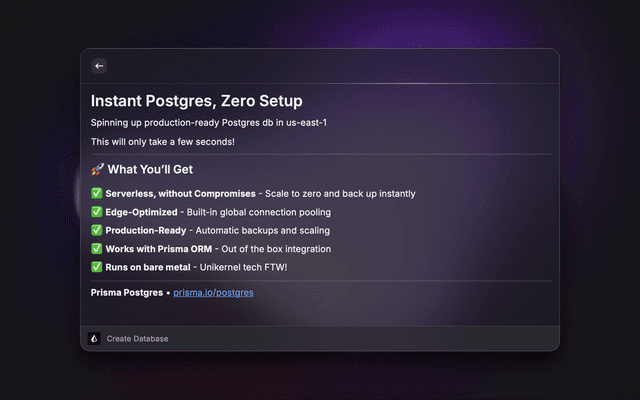Open the prisma.io/postgres link
The image size is (640, 400).
coord(213,292)
